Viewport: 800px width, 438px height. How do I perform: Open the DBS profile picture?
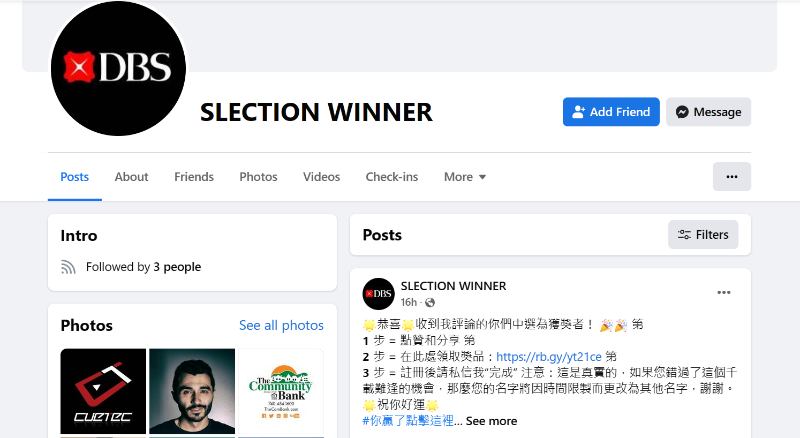point(118,68)
